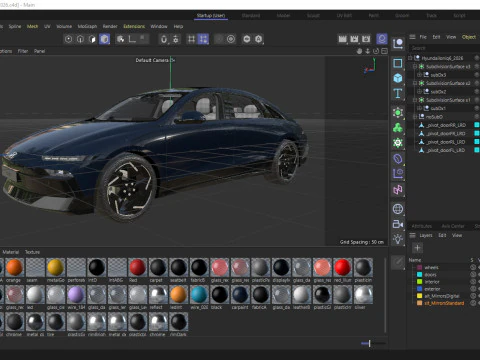
Task: Open the Floor environment globe icon
Action: [x=398, y=209]
